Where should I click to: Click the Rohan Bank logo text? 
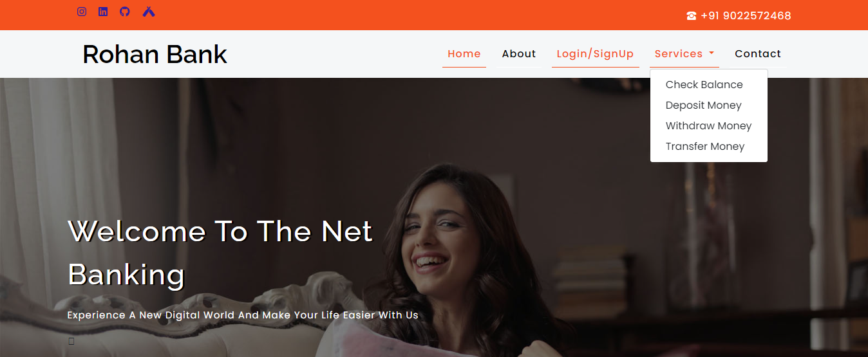[x=155, y=54]
